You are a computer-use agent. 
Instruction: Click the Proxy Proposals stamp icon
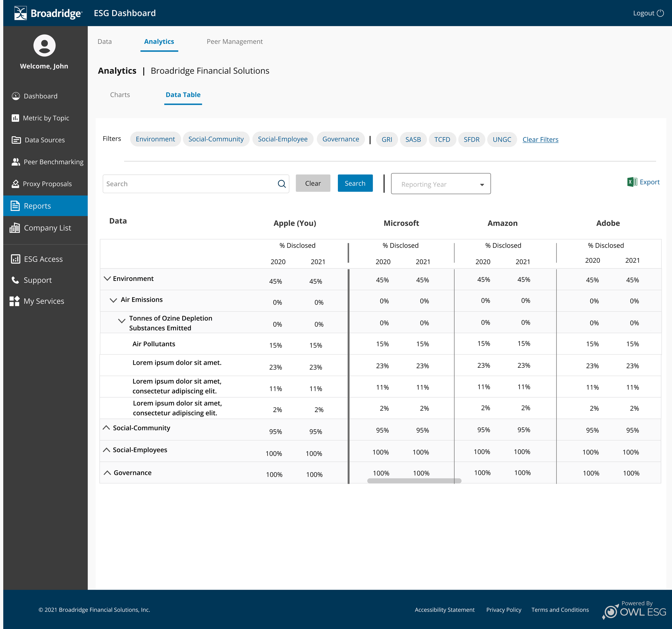tap(15, 184)
